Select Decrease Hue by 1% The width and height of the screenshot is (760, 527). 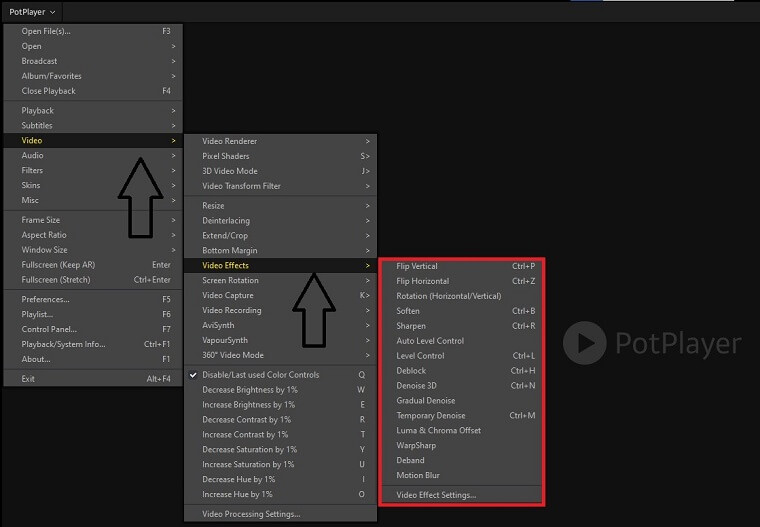click(x=280, y=479)
